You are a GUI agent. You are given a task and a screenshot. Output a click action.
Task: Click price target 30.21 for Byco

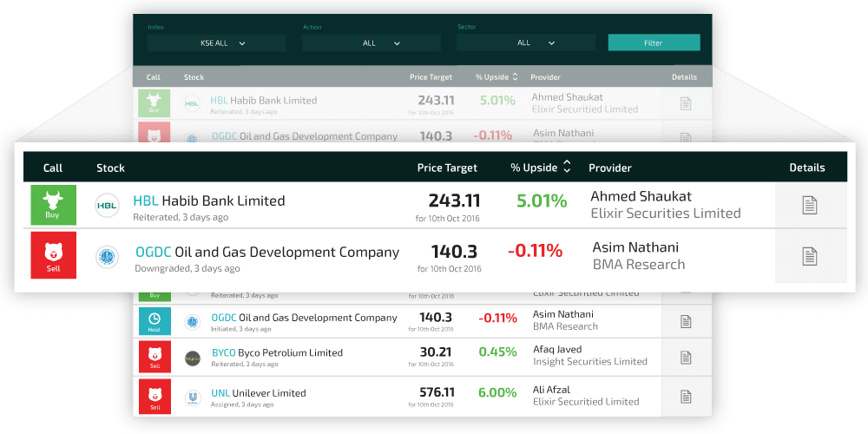point(436,352)
